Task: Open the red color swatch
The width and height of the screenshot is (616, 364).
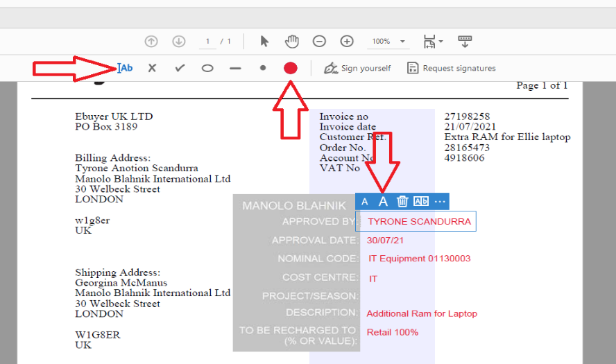Action: point(291,68)
